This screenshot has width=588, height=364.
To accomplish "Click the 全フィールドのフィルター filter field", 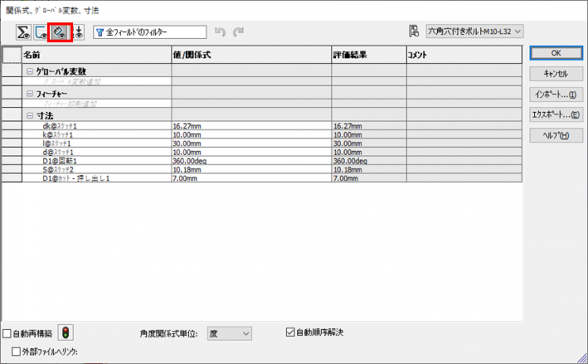I will tap(149, 32).
